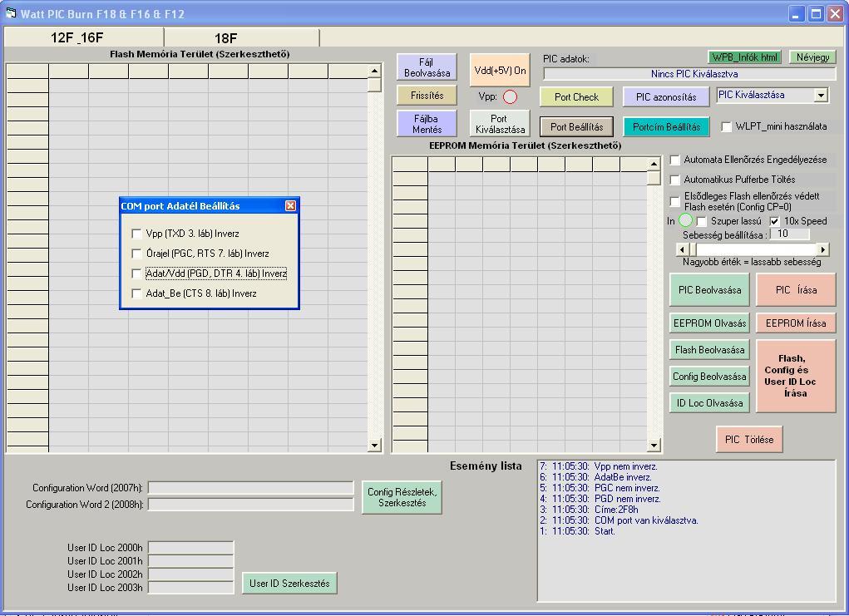Close the COM port Adatél Beállítás dialog
Image resolution: width=849 pixels, height=616 pixels.
(x=290, y=205)
